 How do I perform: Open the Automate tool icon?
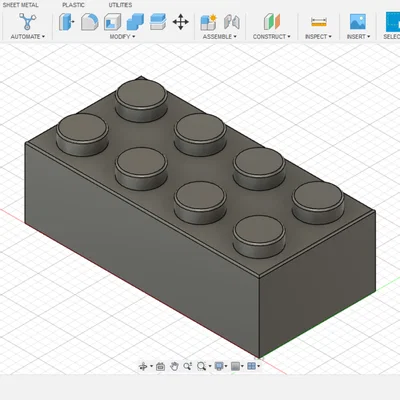point(27,22)
